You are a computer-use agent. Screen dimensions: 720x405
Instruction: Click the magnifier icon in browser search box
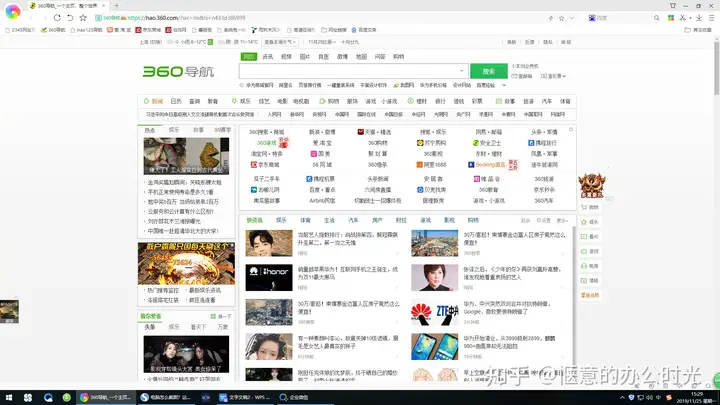click(x=657, y=18)
